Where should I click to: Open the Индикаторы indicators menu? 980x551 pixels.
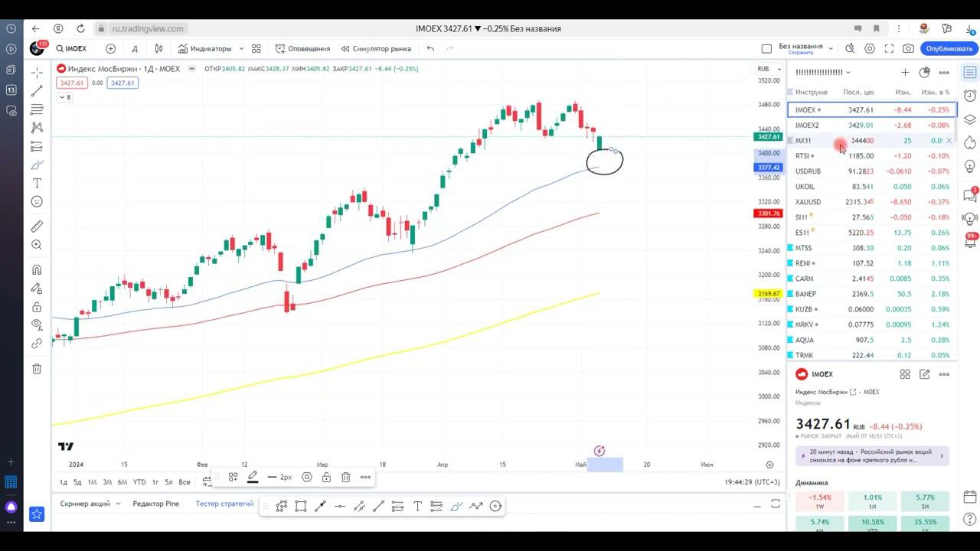(x=204, y=48)
